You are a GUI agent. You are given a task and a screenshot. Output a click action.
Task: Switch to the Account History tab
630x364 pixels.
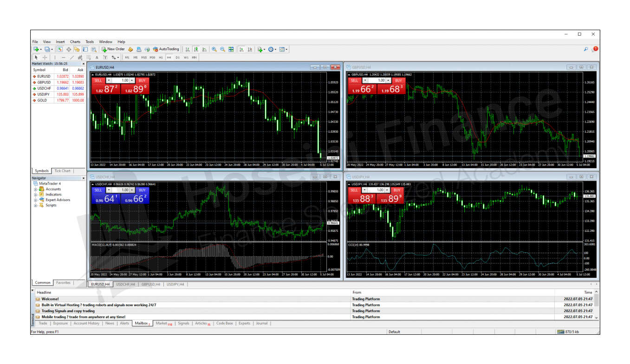pos(86,323)
